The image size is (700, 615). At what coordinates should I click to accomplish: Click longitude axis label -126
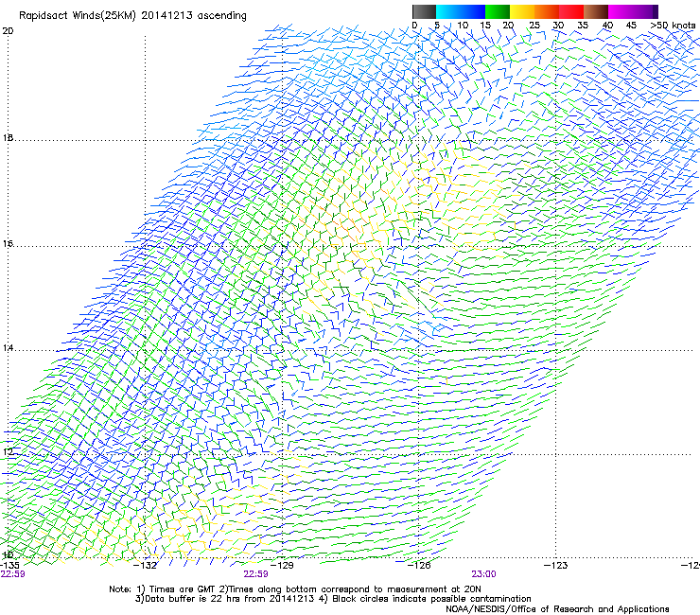coord(419,565)
